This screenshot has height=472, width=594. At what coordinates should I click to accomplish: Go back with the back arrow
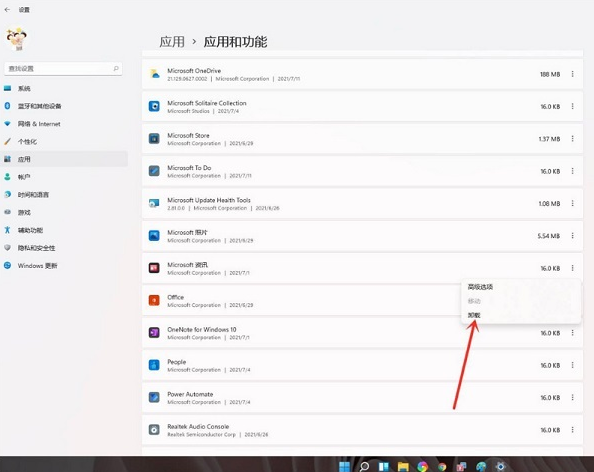point(7,9)
